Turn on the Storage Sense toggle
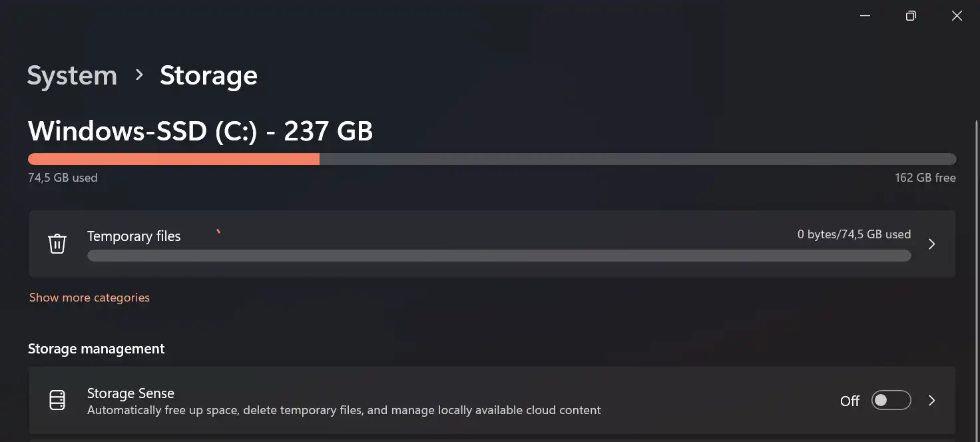The width and height of the screenshot is (980, 442). [891, 400]
